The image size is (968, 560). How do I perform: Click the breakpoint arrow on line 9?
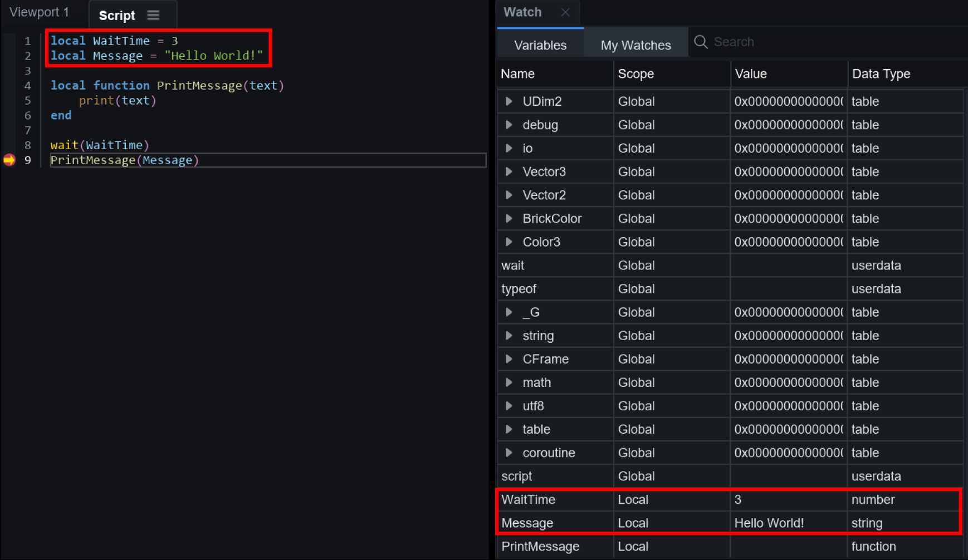point(9,160)
